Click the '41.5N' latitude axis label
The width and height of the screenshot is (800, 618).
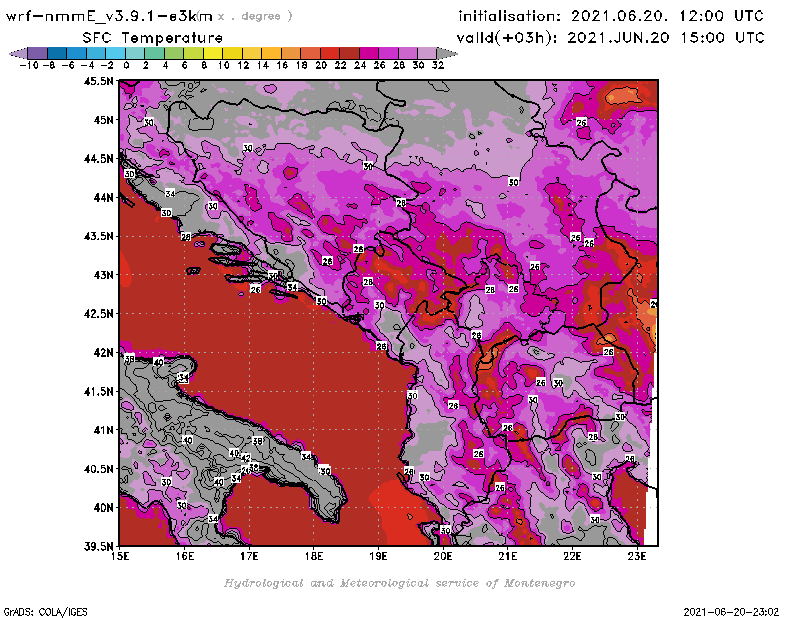[x=99, y=391]
